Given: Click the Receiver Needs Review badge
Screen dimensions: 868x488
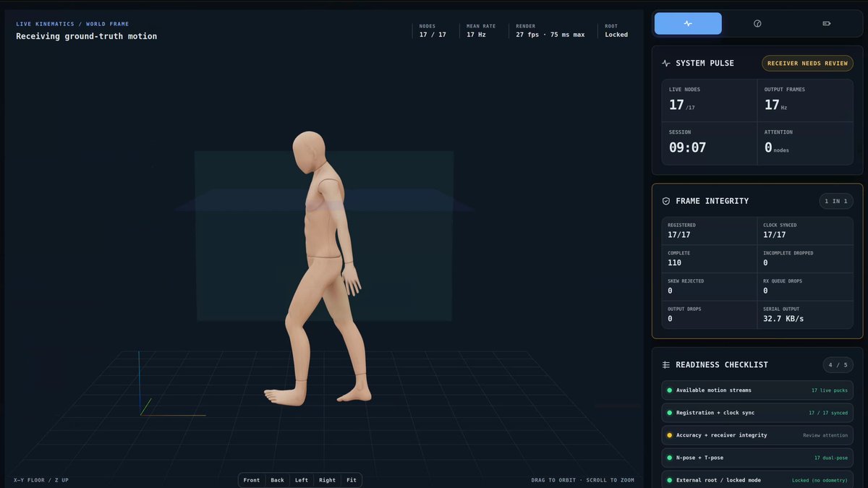Looking at the screenshot, I should point(807,64).
